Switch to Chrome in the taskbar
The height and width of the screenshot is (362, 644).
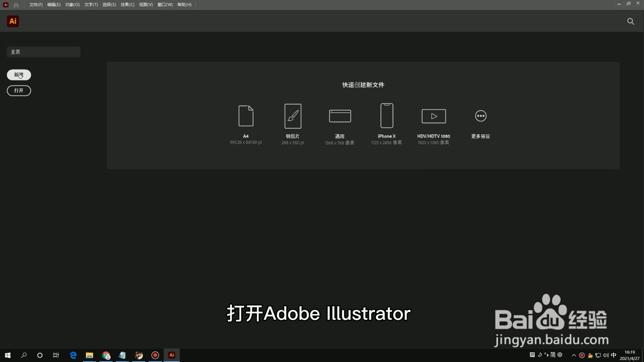click(x=106, y=355)
